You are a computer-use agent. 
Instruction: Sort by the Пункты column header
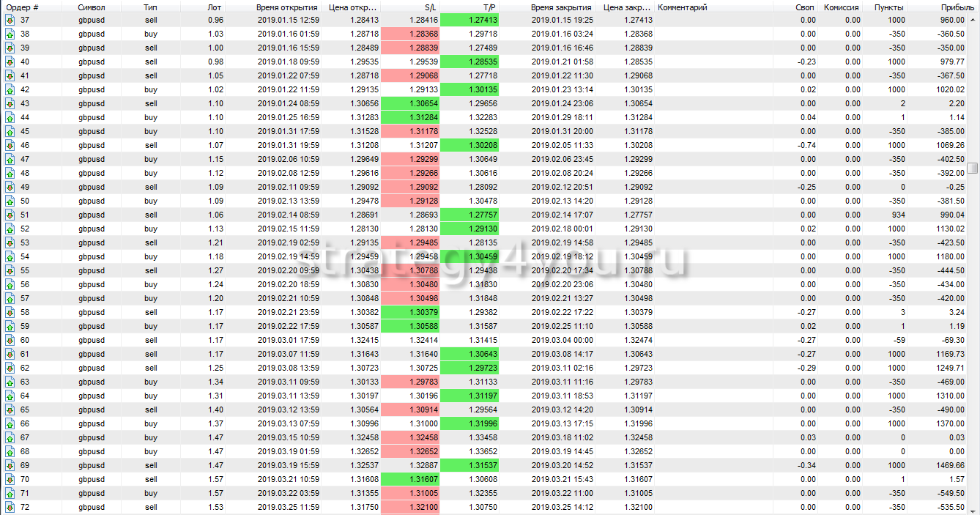[889, 7]
